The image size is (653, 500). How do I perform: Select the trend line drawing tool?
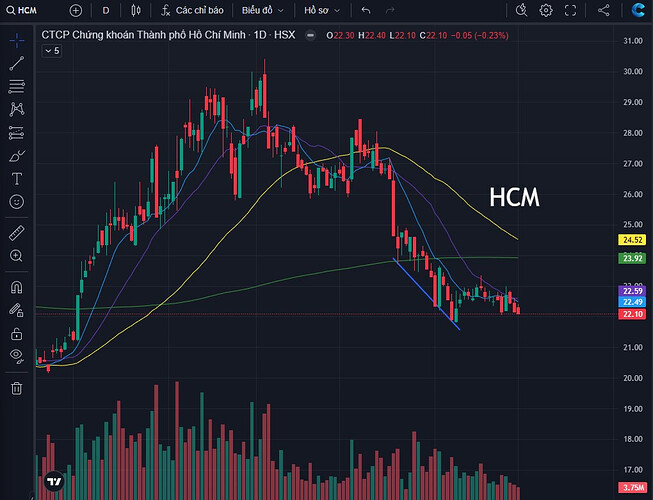(x=17, y=64)
